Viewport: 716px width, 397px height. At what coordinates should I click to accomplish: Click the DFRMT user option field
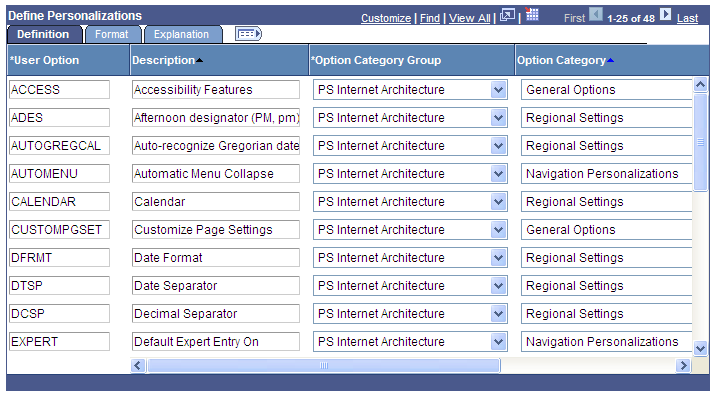[59, 258]
